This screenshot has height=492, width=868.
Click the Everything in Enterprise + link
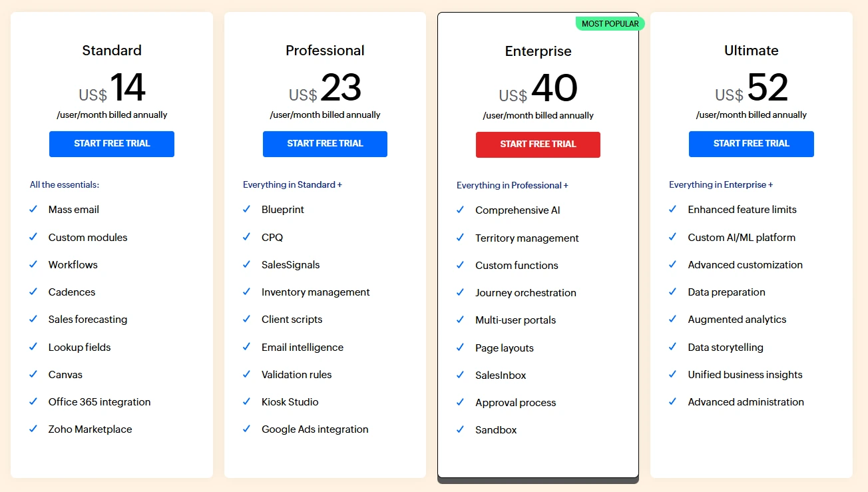click(x=722, y=184)
